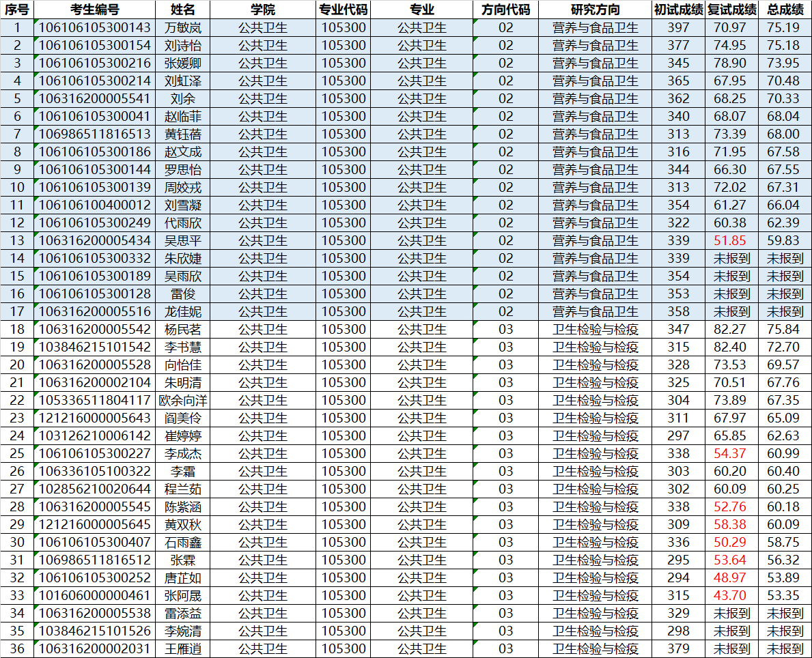Select the 研究方向 header cell
This screenshot has width=812, height=658.
click(595, 10)
